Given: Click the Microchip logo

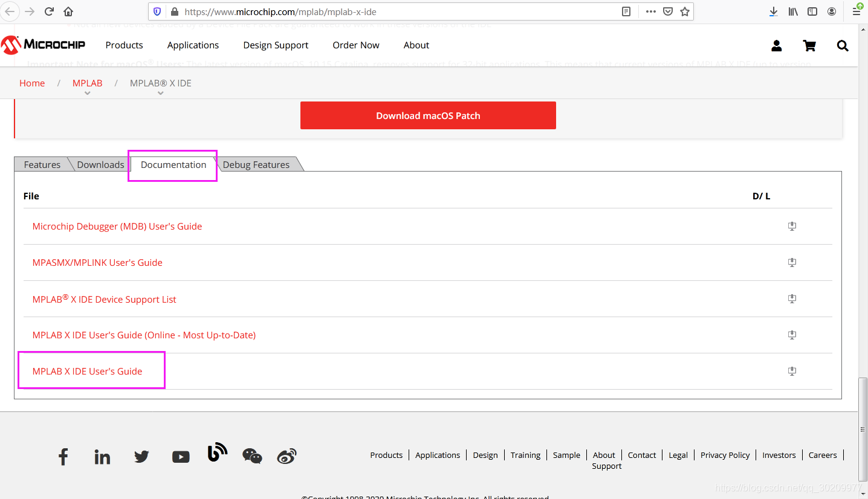Looking at the screenshot, I should tap(43, 45).
